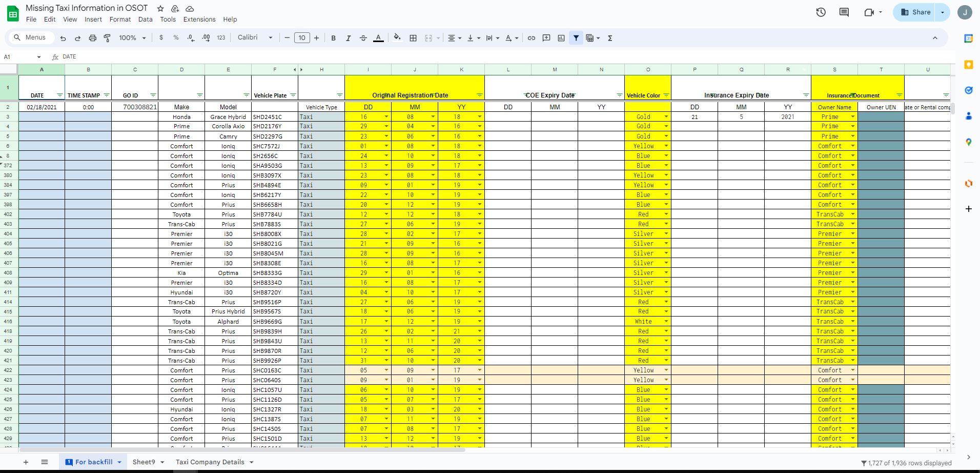This screenshot has width=980, height=473.
Task: Open the comments panel
Action: point(844,12)
